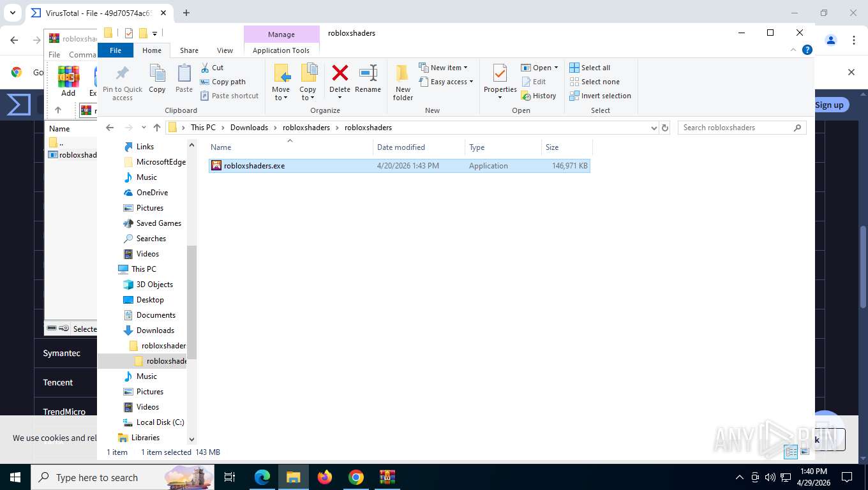
Task: Open Firefox from the taskbar
Action: 325,477
